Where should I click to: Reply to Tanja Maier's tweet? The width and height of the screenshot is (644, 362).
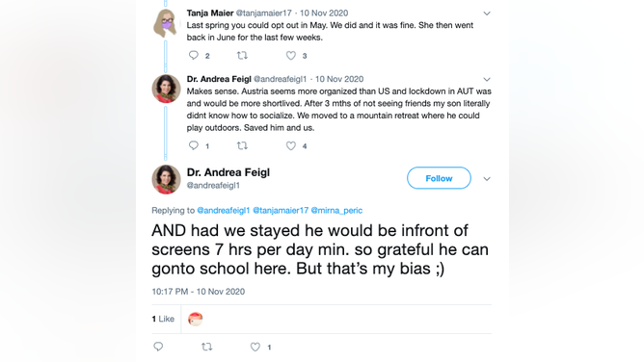click(194, 55)
